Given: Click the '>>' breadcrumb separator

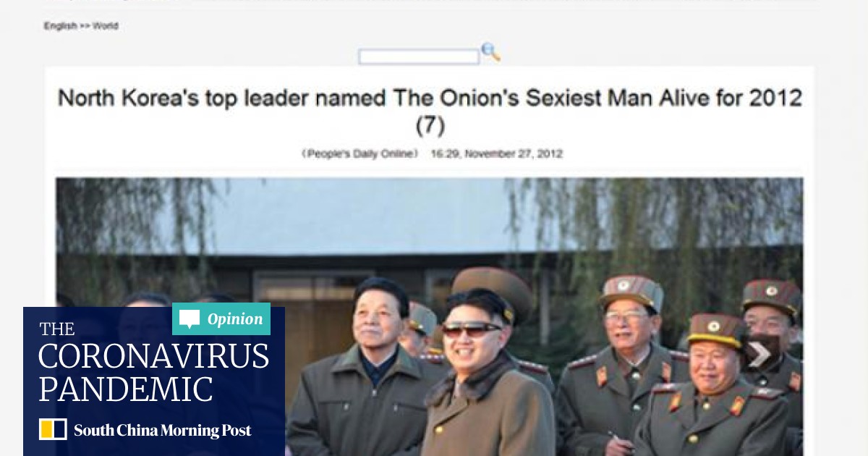Looking at the screenshot, I should tap(85, 26).
